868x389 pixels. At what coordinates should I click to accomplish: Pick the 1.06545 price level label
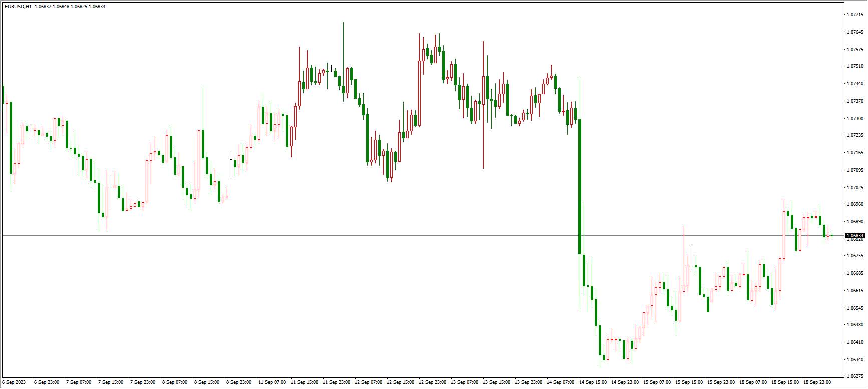(854, 308)
